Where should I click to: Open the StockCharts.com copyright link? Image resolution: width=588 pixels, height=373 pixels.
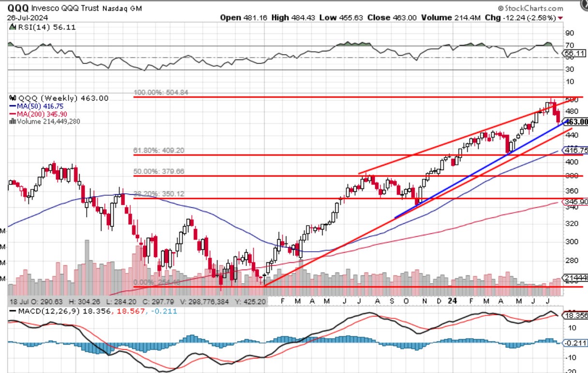pos(530,8)
